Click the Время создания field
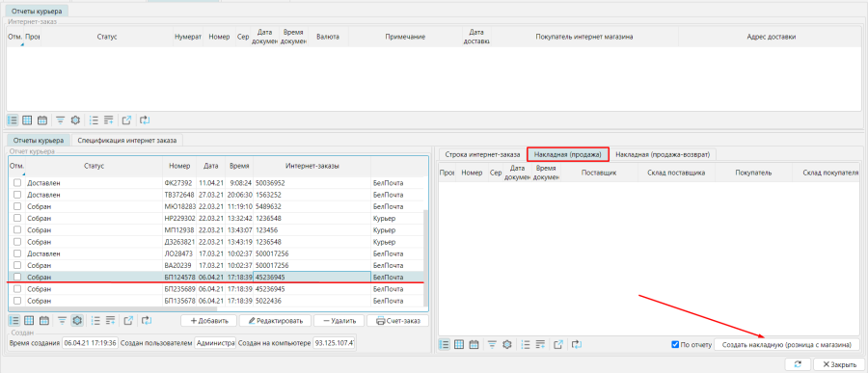 click(90, 343)
